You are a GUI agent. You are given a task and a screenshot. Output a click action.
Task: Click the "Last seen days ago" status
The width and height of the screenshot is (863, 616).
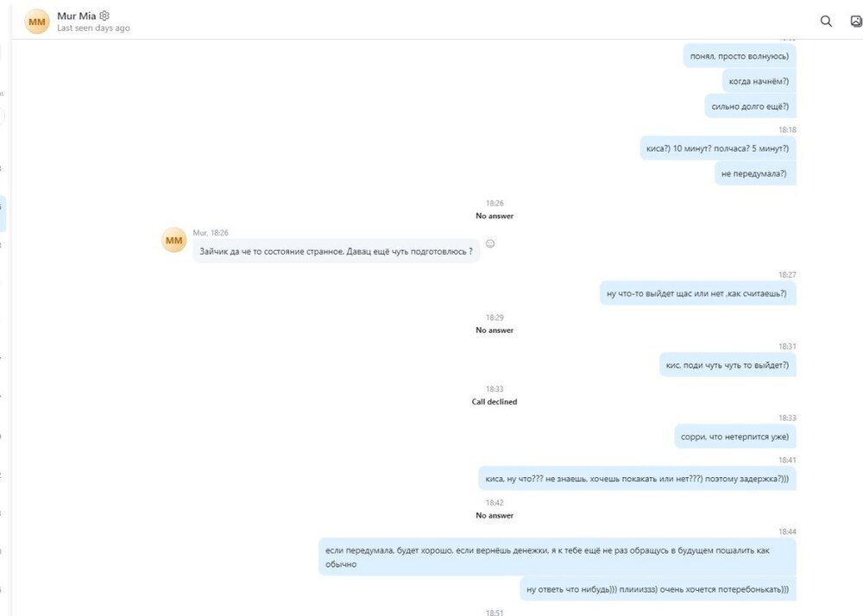tap(93, 28)
